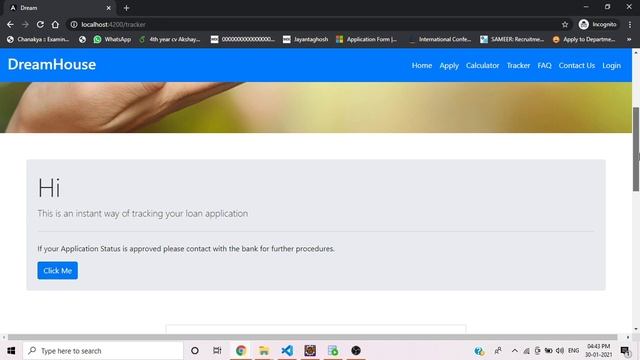The image size is (640, 360).
Task: Open ENG language indicator
Action: point(573,351)
